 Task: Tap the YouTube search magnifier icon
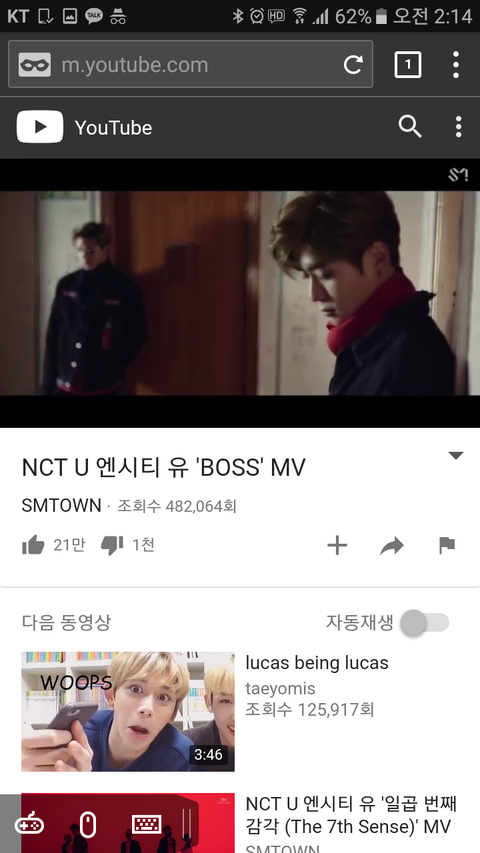pyautogui.click(x=410, y=127)
